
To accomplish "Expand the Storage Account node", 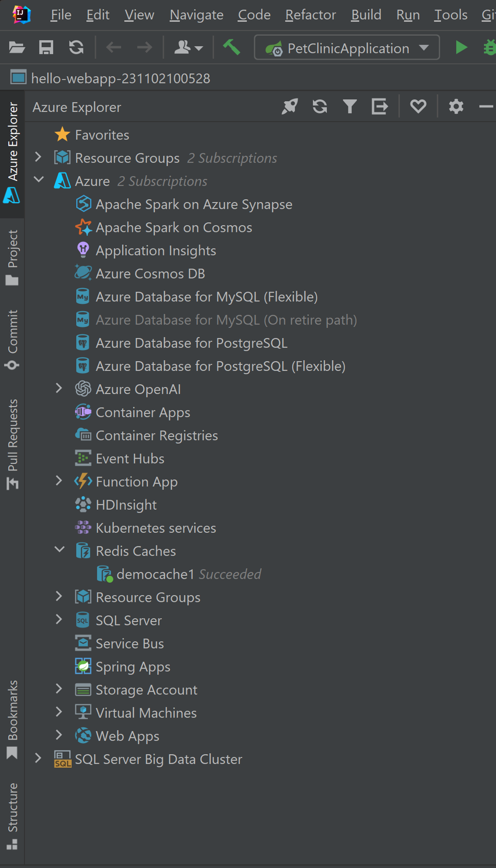I will coord(59,689).
